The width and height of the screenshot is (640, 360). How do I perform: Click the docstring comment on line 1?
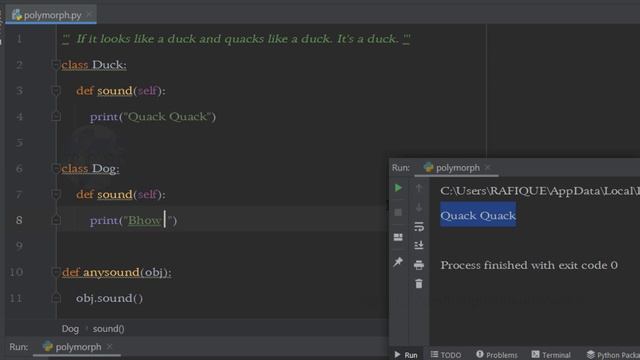236,39
